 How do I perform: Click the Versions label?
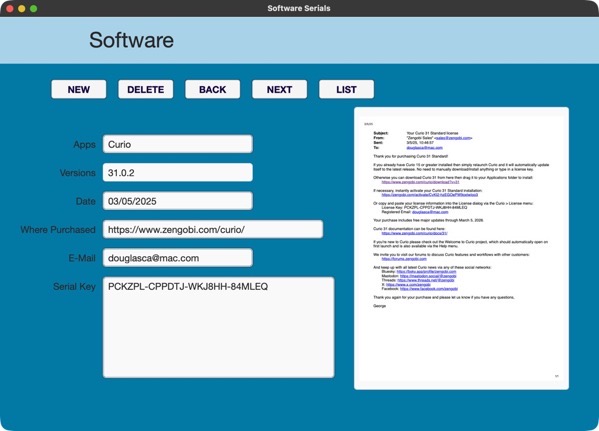(x=78, y=173)
